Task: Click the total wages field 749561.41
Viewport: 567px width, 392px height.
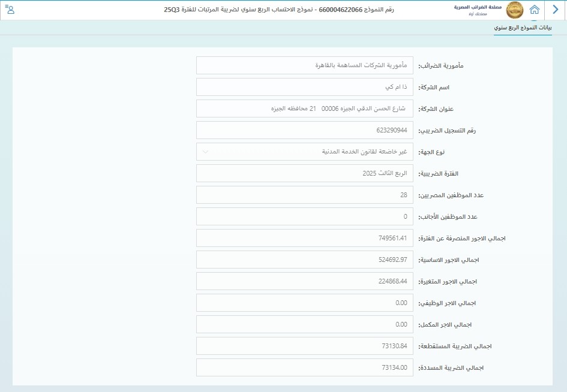Action: (x=304, y=238)
